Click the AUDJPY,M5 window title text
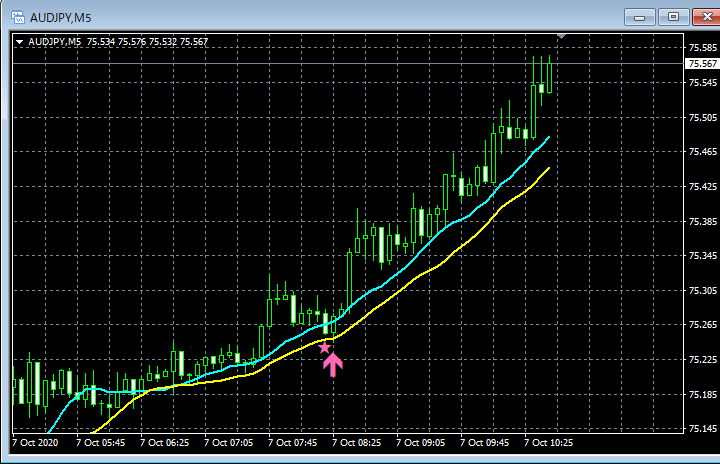Screen dimensions: 720x464 point(61,18)
